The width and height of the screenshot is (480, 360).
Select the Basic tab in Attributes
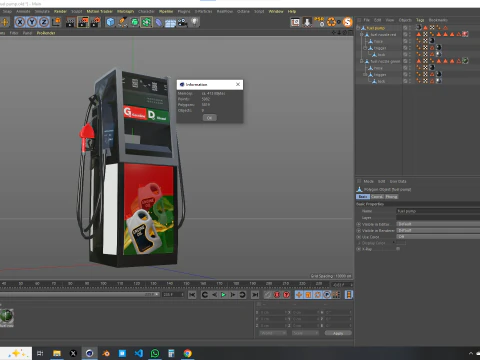pyautogui.click(x=363, y=197)
